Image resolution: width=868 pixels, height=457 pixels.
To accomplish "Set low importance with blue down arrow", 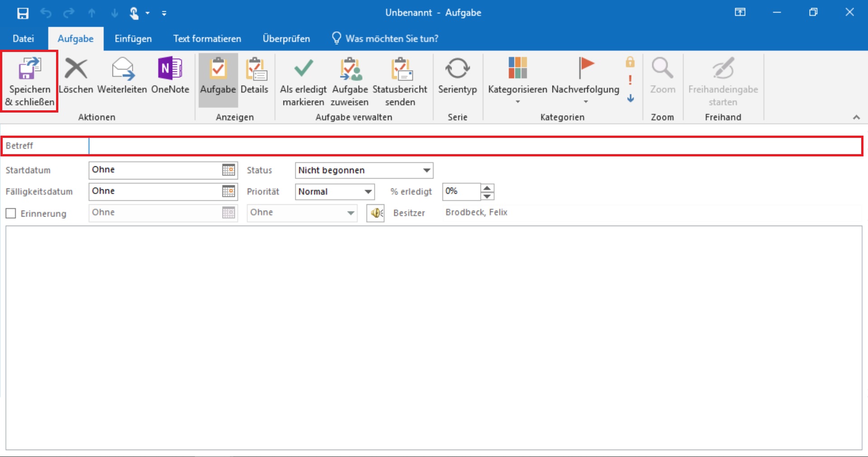I will coord(630,98).
